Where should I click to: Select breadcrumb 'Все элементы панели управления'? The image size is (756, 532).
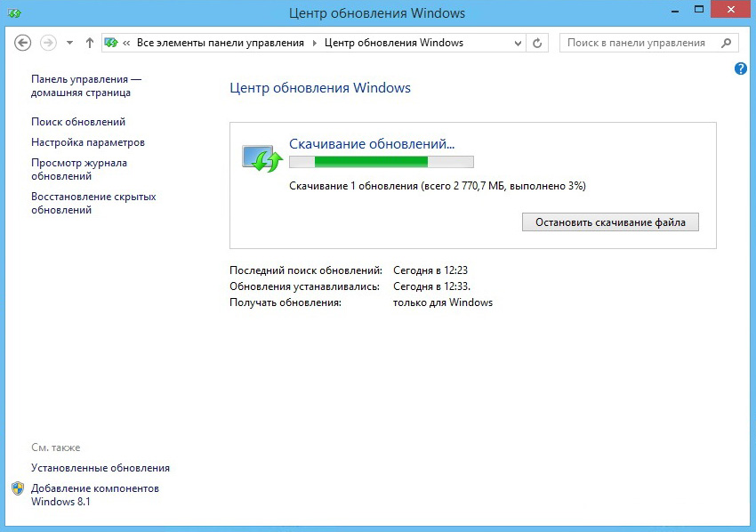(x=221, y=43)
